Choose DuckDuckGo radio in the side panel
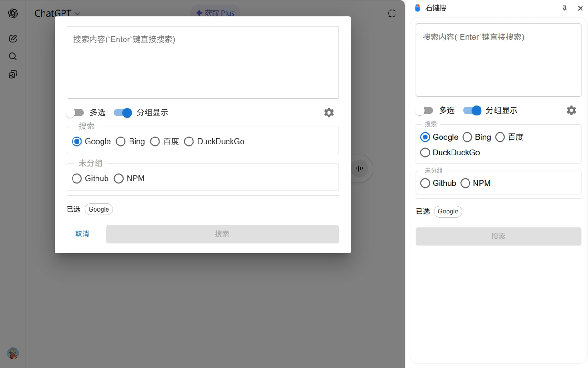The height and width of the screenshot is (368, 588). (425, 152)
